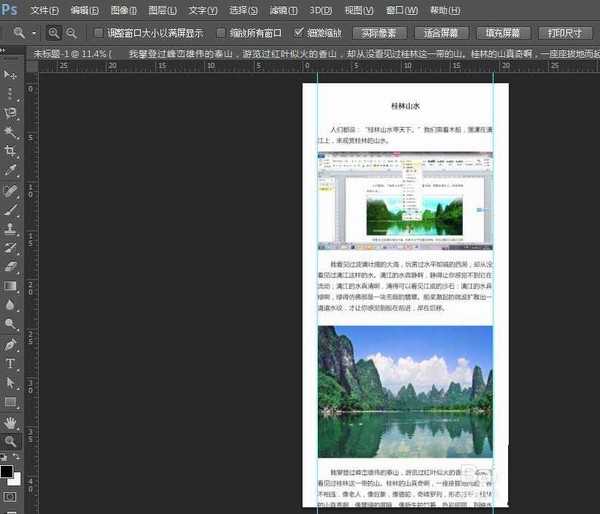Activate the Hand tool

pos(11,421)
